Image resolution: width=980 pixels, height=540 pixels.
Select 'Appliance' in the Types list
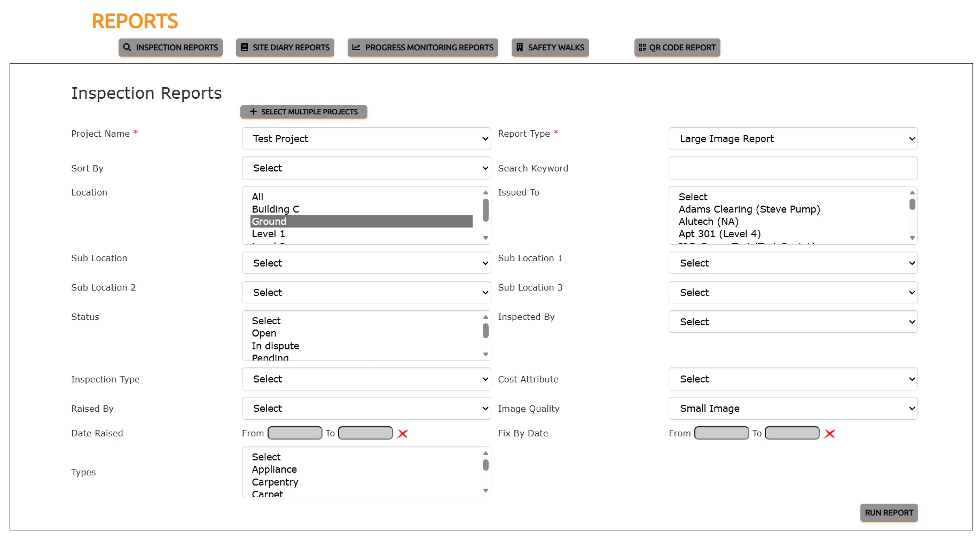point(362,469)
